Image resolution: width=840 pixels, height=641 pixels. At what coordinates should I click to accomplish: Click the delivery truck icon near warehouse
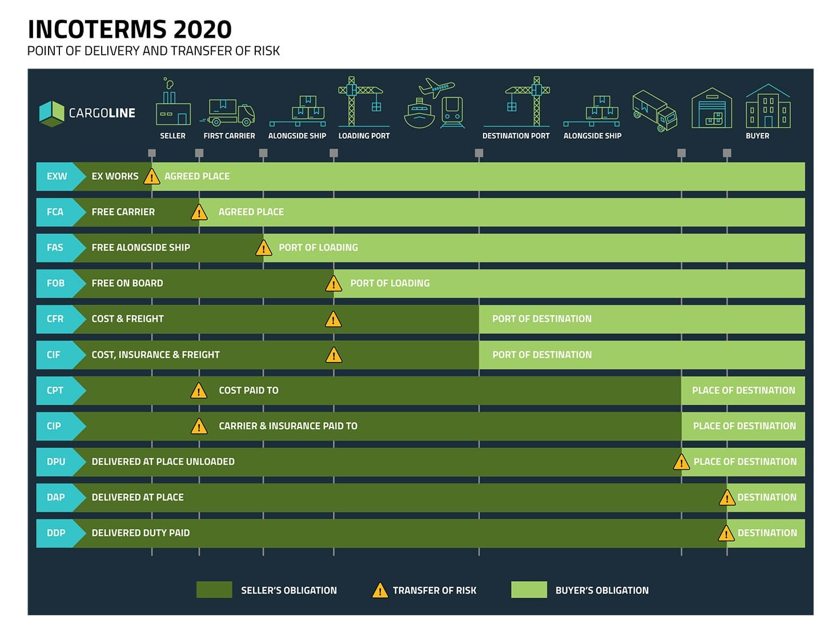[x=655, y=111]
